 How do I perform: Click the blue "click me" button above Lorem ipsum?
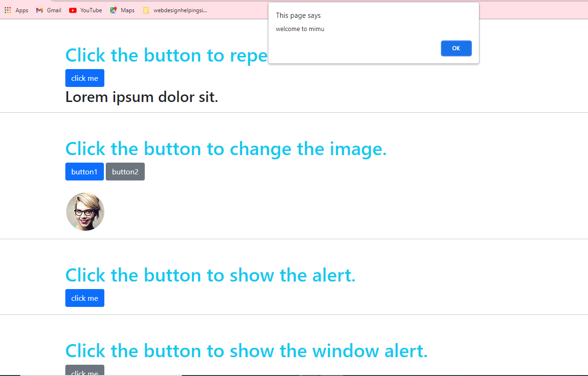click(x=85, y=78)
